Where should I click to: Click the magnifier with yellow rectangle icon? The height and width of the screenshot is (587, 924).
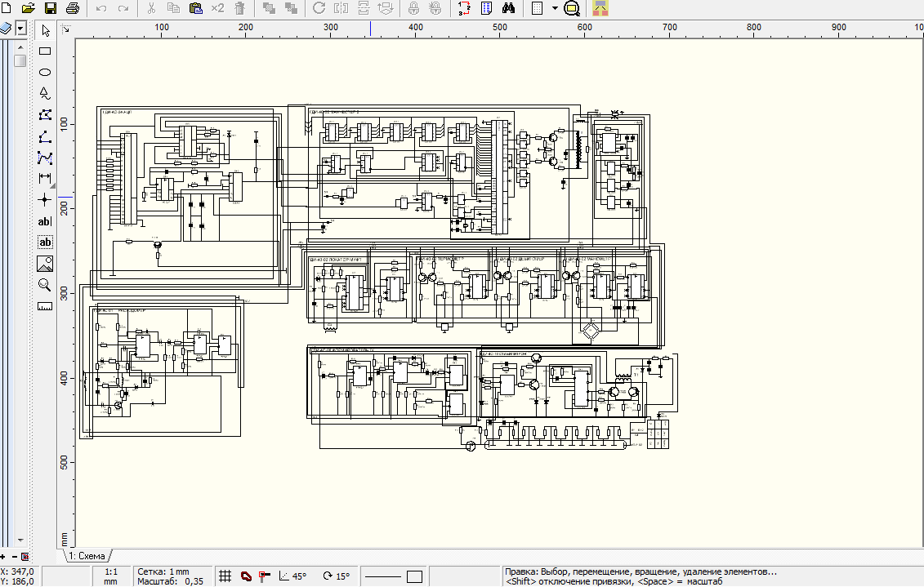tap(572, 8)
